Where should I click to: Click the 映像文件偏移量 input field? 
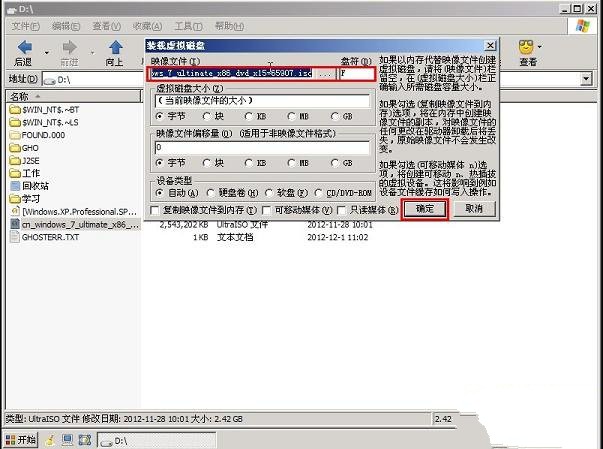(260, 147)
